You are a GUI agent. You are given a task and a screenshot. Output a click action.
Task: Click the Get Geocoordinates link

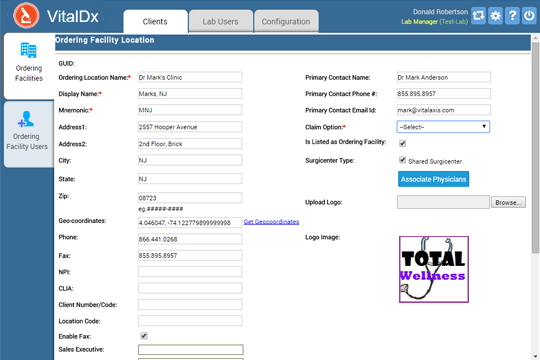271,222
